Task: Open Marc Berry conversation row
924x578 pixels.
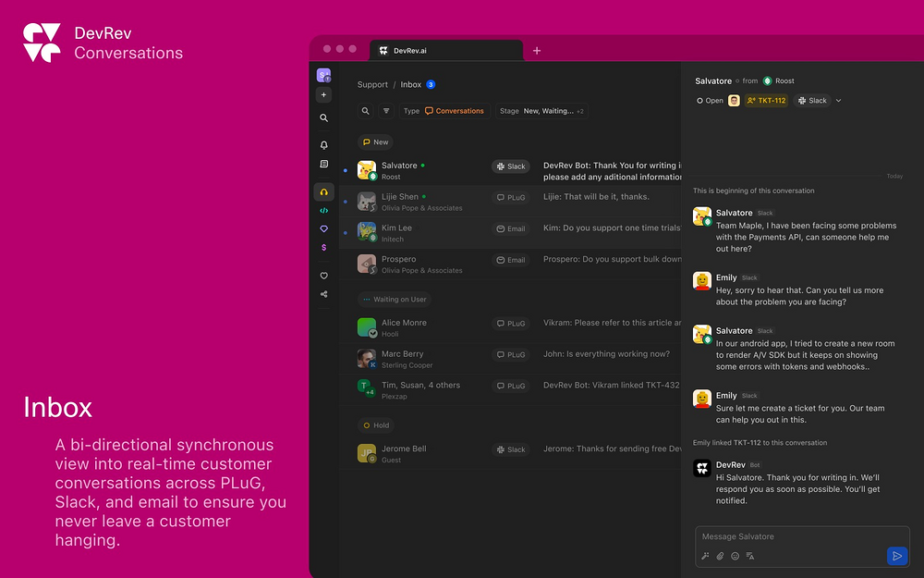Action: (510, 359)
